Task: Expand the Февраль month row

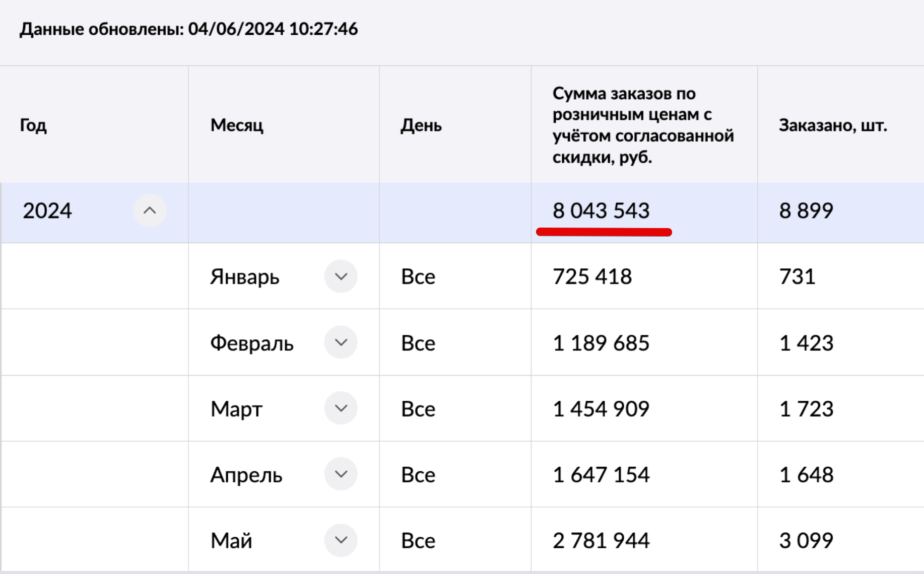Action: click(341, 342)
